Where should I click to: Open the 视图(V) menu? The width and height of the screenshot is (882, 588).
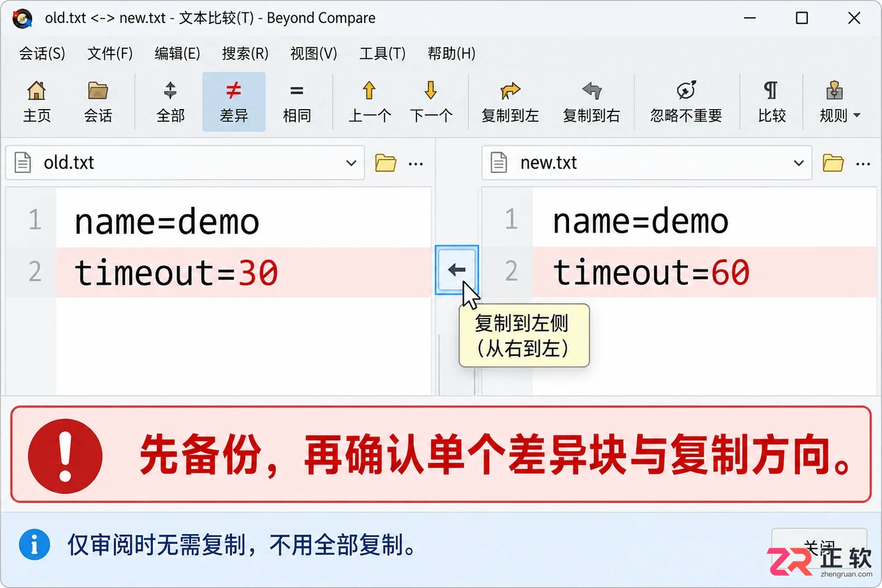pyautogui.click(x=314, y=53)
